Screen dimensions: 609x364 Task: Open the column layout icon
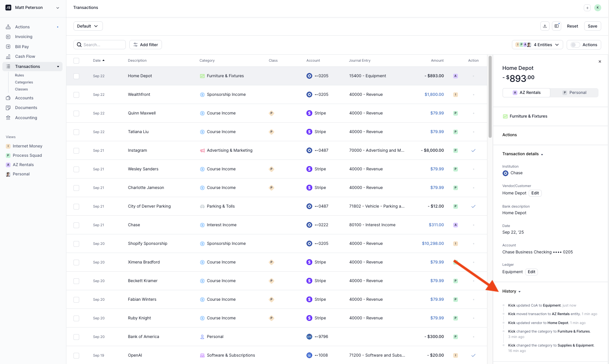click(557, 26)
